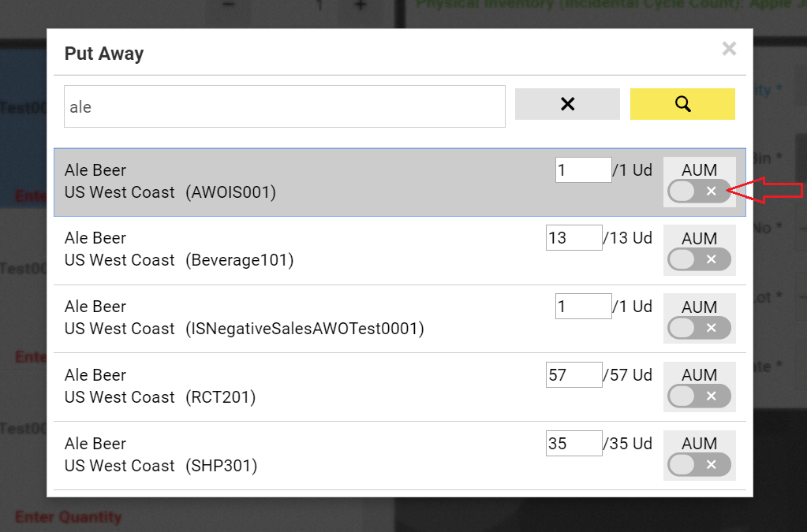Clear search with the X button
Image resolution: width=807 pixels, height=532 pixels.
[x=567, y=104]
